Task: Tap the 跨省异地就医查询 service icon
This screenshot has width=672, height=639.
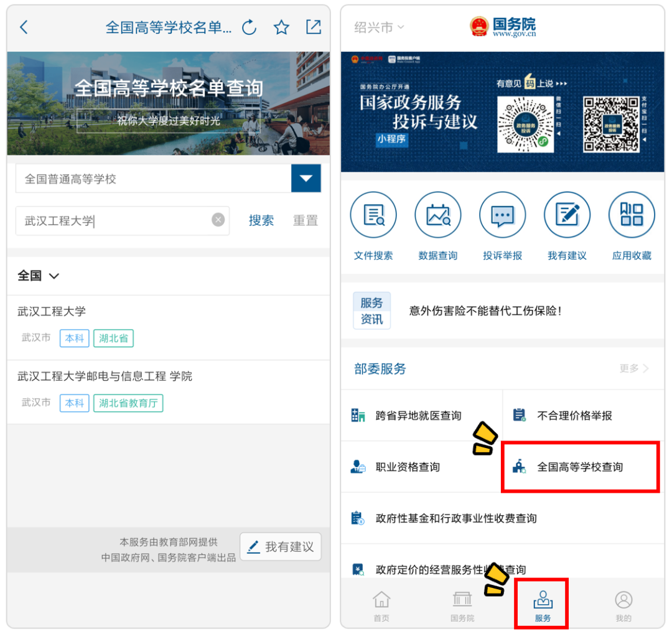Action: 358,415
